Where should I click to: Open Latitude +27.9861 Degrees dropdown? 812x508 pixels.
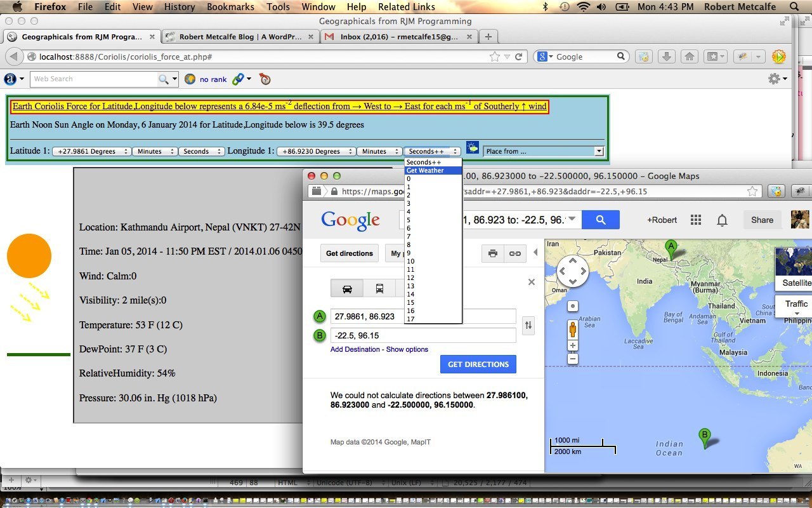coord(91,151)
